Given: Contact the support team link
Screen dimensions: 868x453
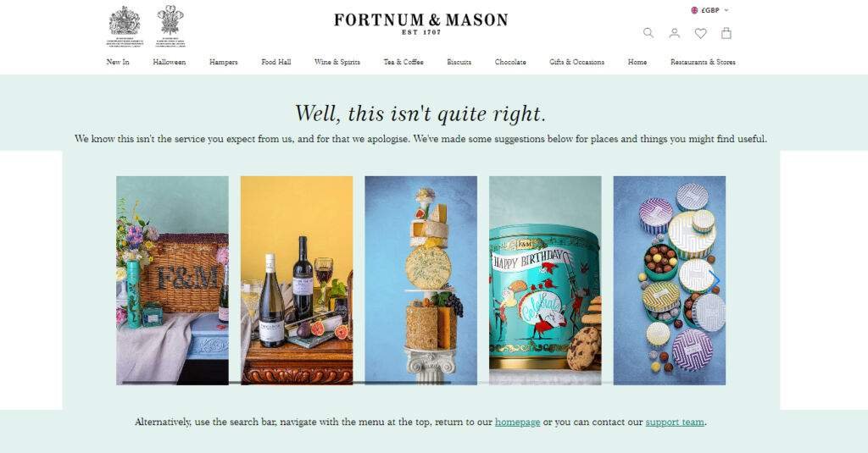Looking at the screenshot, I should click(675, 422).
